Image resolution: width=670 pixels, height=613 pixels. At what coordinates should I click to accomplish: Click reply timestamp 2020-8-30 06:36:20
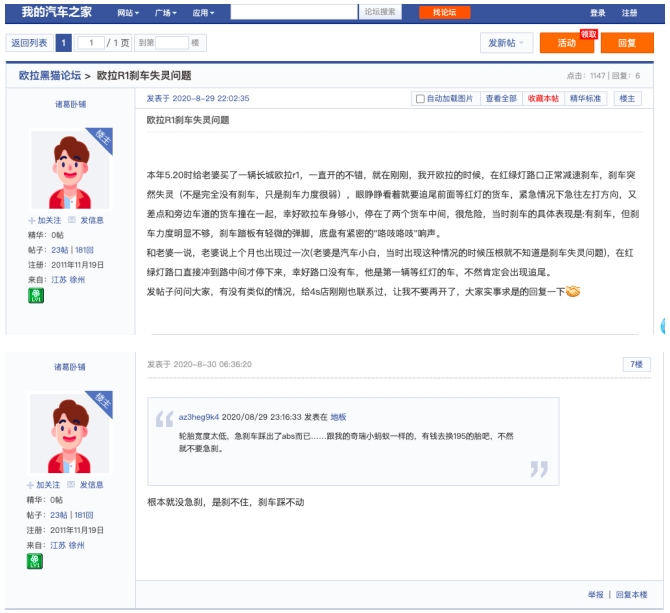(x=212, y=364)
